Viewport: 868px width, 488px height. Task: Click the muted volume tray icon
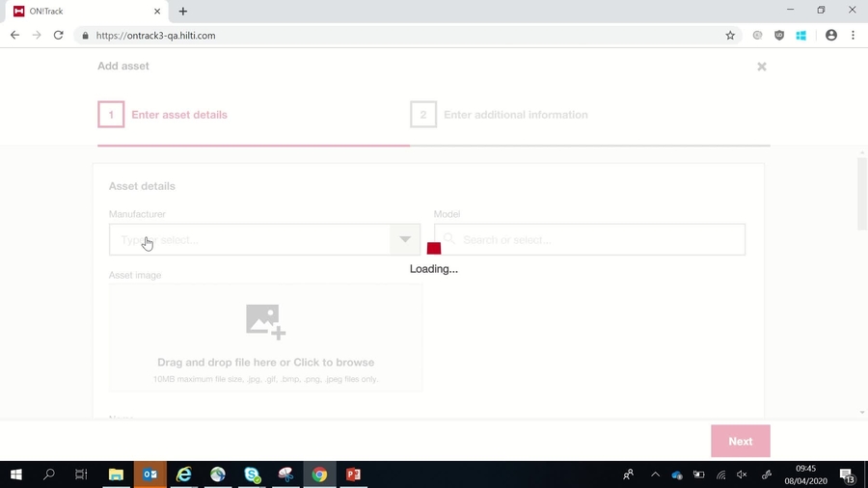[x=742, y=474]
